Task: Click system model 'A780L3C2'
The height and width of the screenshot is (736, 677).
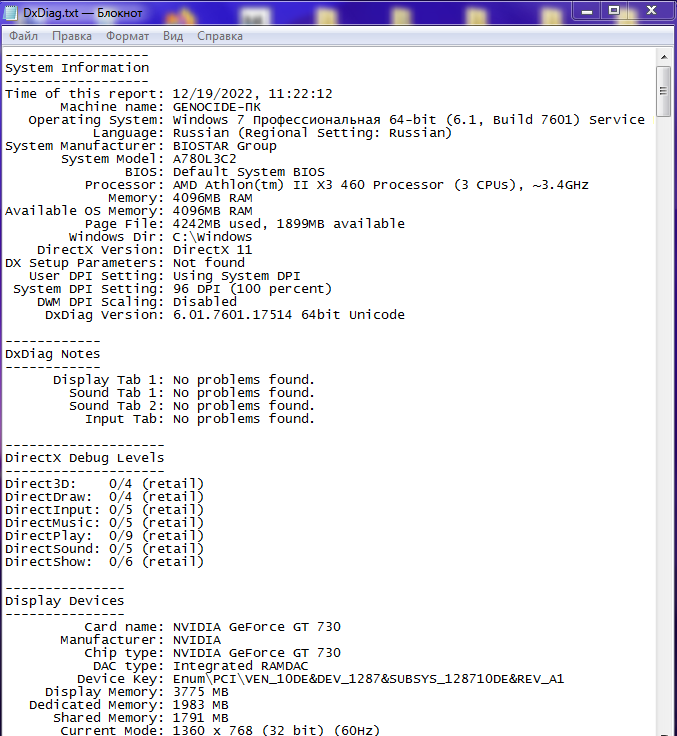Action: pos(204,159)
